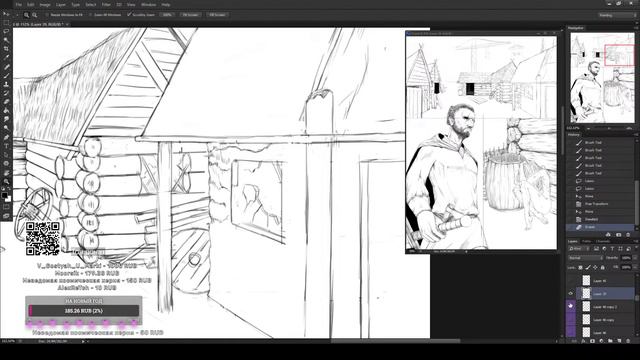The width and height of the screenshot is (640, 360).
Task: Switch to the Channels tab
Action: [602, 241]
